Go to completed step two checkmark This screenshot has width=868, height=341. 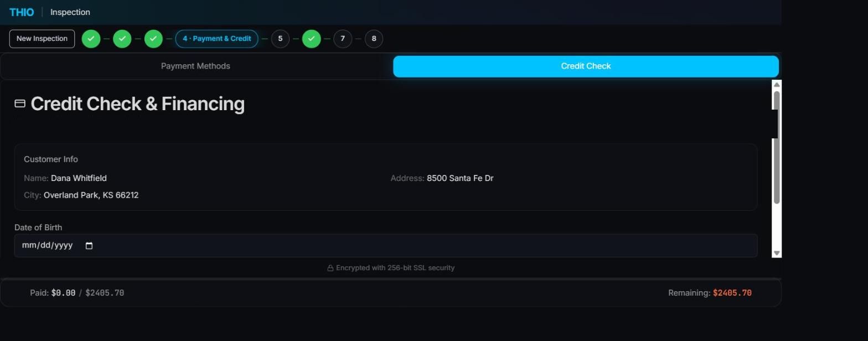point(122,39)
